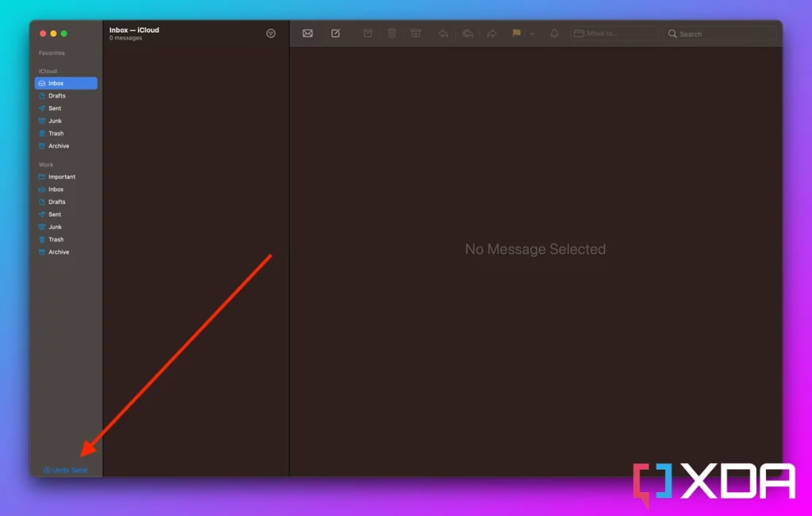Viewport: 812px width, 516px height.
Task: Reply all to the message
Action: (x=468, y=33)
